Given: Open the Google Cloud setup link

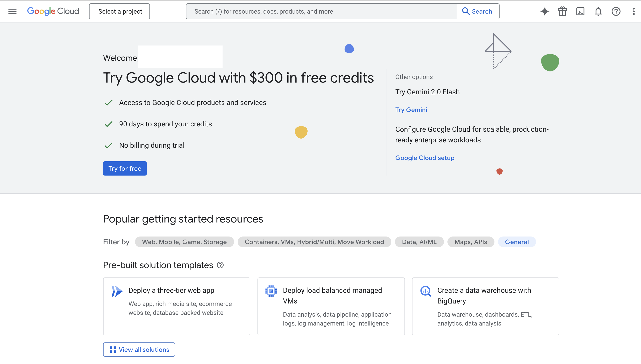Looking at the screenshot, I should click(x=425, y=158).
